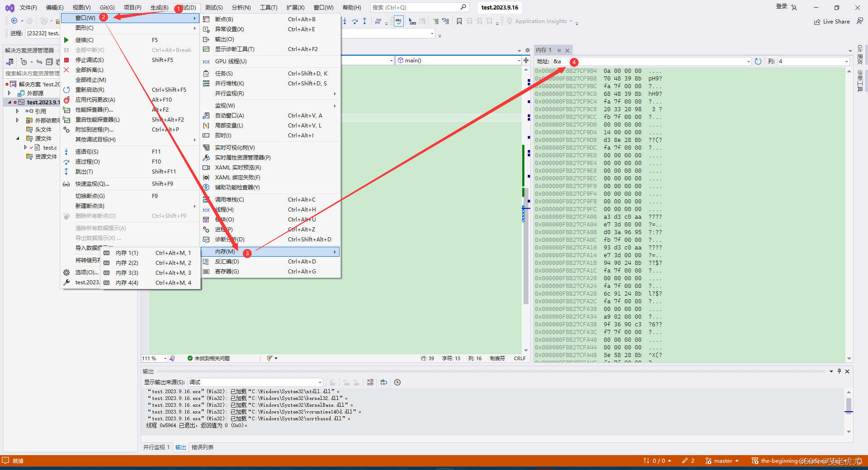Select 内存 3(3) in memory submenu

151,273
